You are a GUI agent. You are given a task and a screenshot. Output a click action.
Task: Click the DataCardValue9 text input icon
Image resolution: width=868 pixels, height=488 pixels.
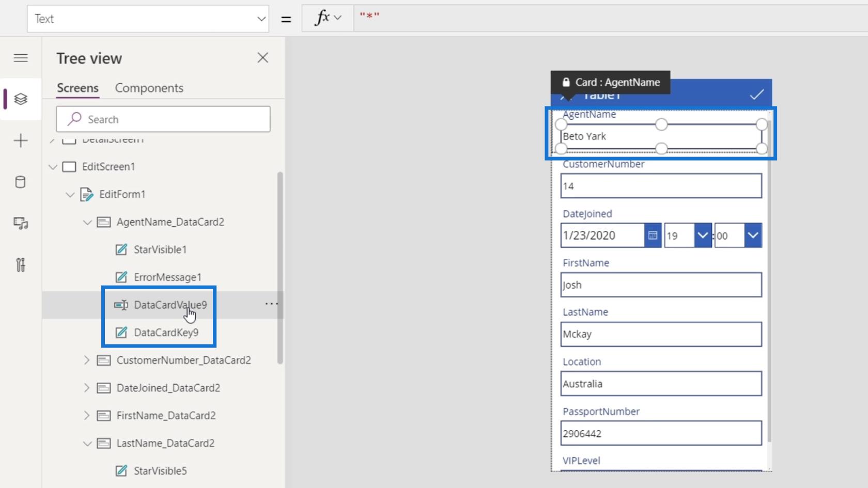121,305
